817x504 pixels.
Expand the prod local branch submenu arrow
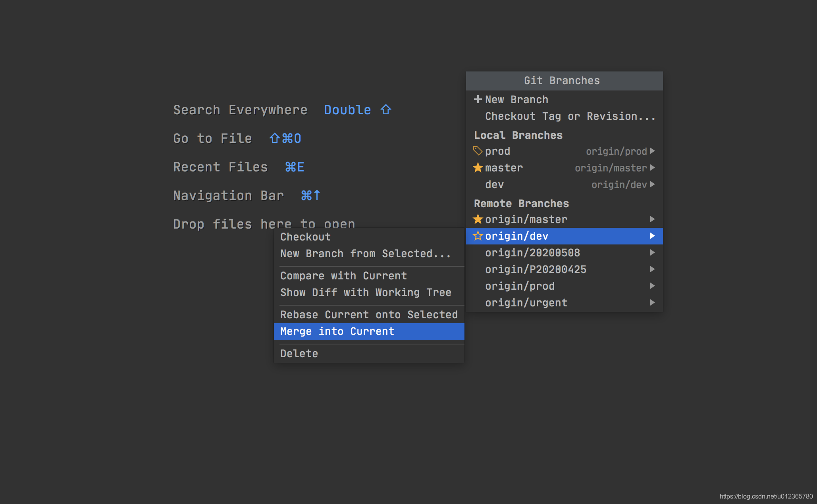652,151
